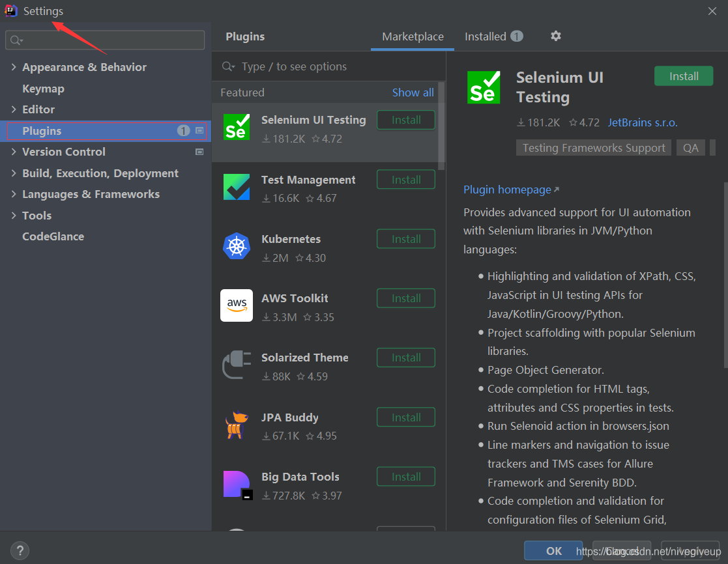
Task: Select Plugins in settings tree
Action: coord(106,131)
